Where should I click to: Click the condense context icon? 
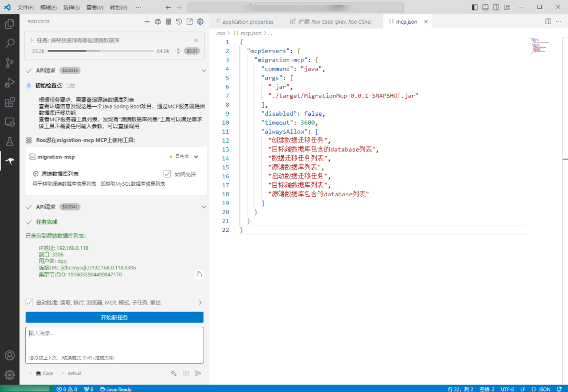tap(178, 51)
